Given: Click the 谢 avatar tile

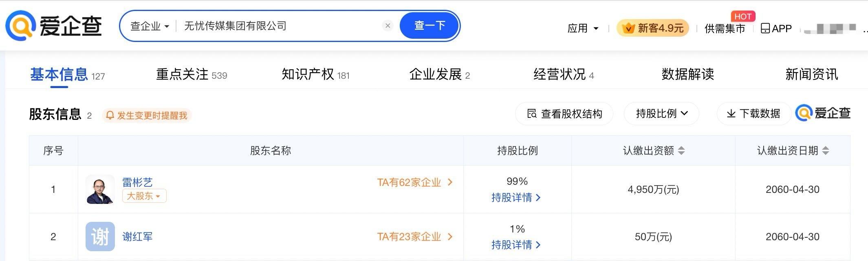Looking at the screenshot, I should (100, 237).
